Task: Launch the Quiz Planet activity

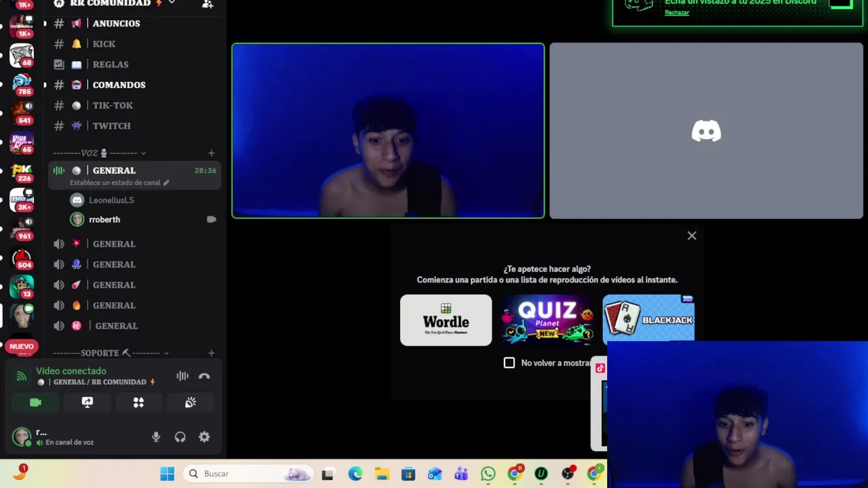Action: click(x=547, y=320)
